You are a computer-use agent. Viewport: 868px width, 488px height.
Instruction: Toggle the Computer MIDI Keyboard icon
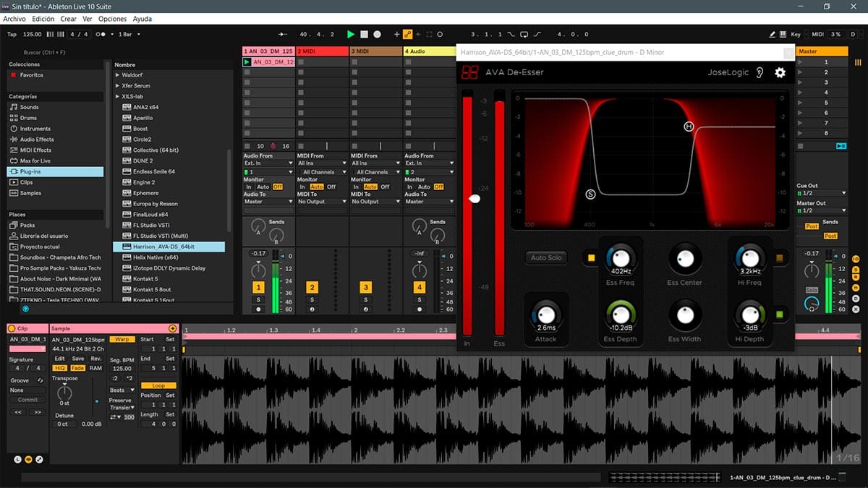click(783, 34)
